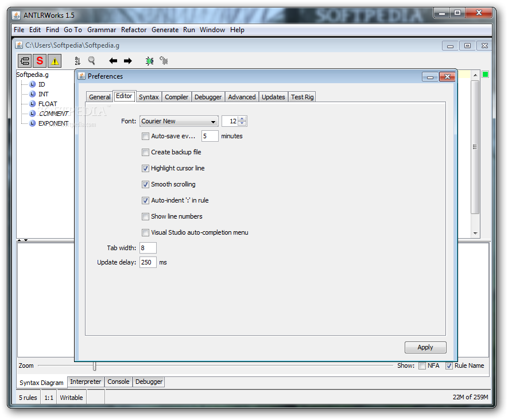Click the lexer icon beside ID
This screenshot has height=420, width=508.
tap(32, 84)
